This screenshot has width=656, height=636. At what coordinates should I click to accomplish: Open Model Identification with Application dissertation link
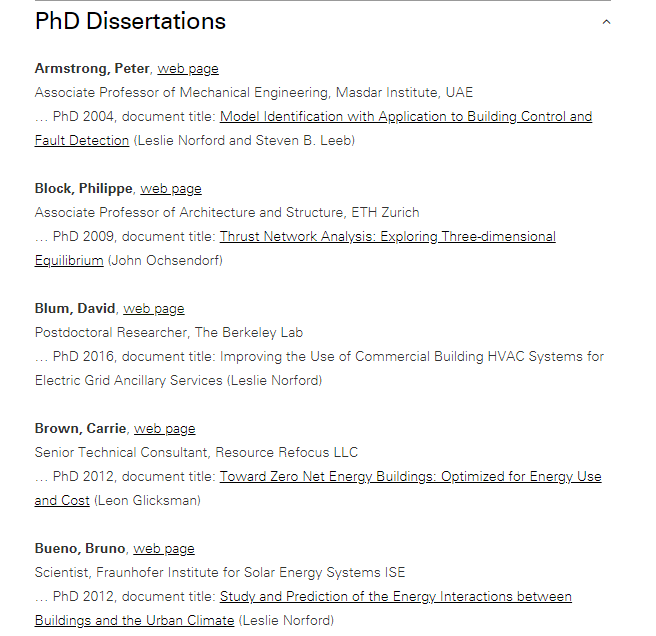(x=406, y=116)
